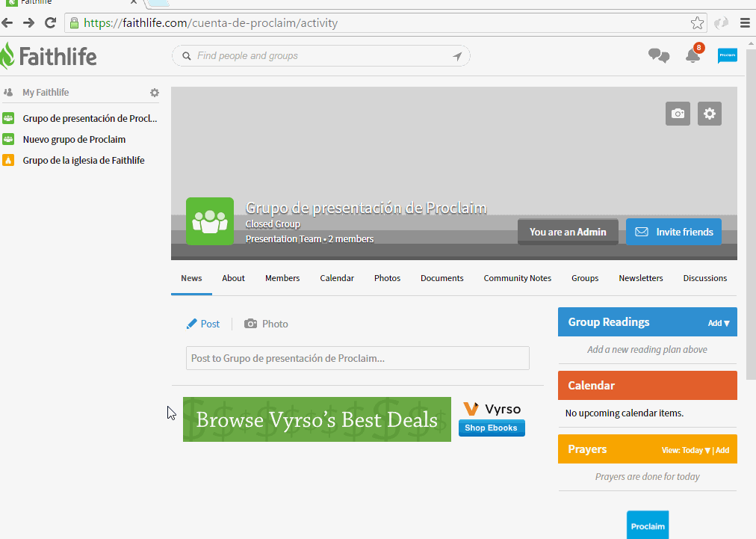Click the Invite friends button
This screenshot has width=756, height=539.
[x=674, y=232]
